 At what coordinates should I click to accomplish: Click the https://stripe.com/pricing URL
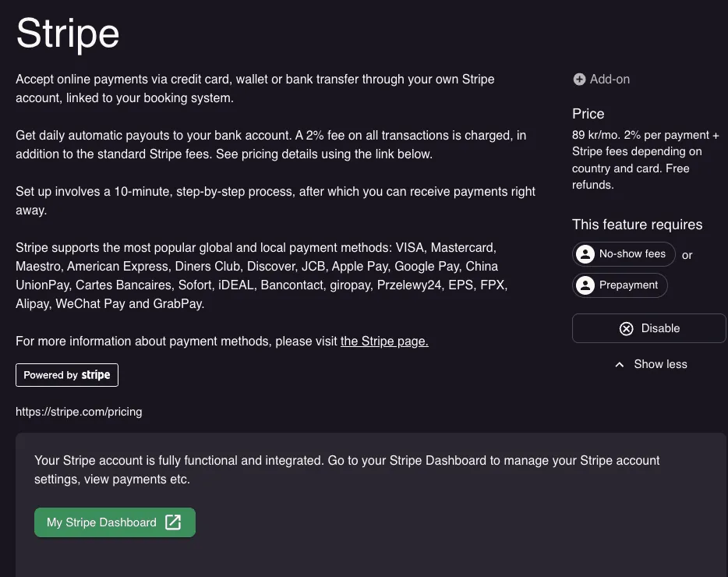click(79, 412)
